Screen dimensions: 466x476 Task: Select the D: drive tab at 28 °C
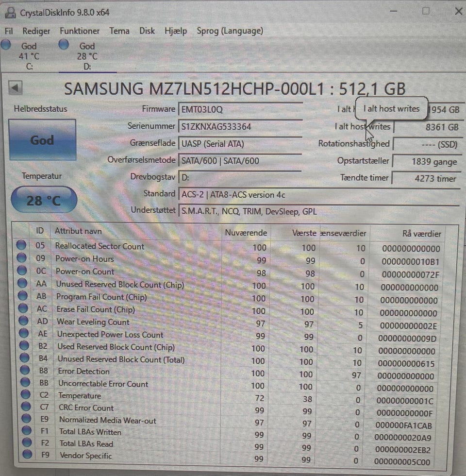[87, 56]
